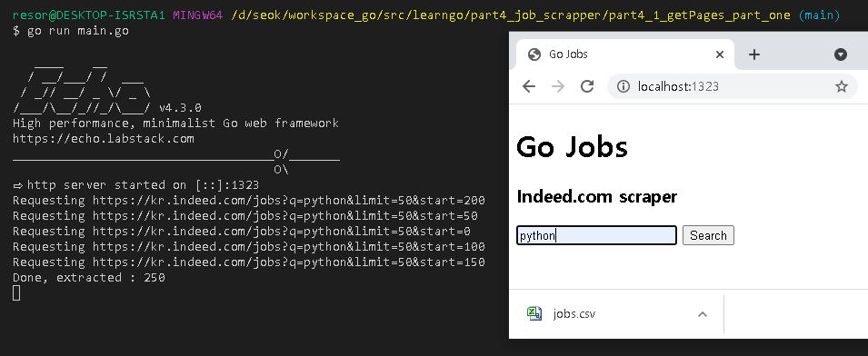Click the globe favicon on Go Jobs tab

point(534,54)
